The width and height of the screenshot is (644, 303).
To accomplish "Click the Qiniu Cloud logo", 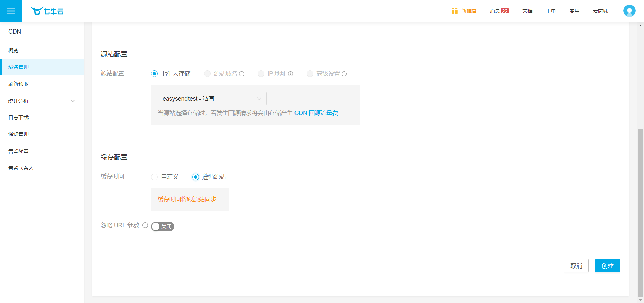I will [x=47, y=11].
